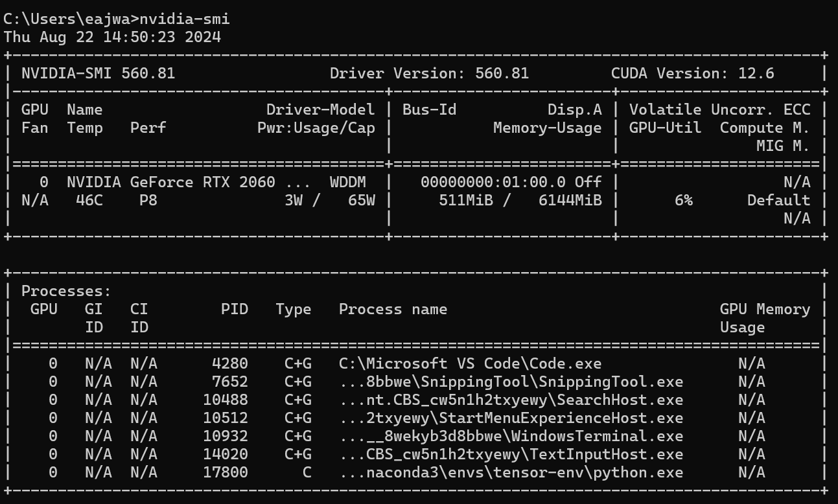This screenshot has width=838, height=504.
Task: Click the python.exe tensor-env process entry
Action: tap(511, 472)
